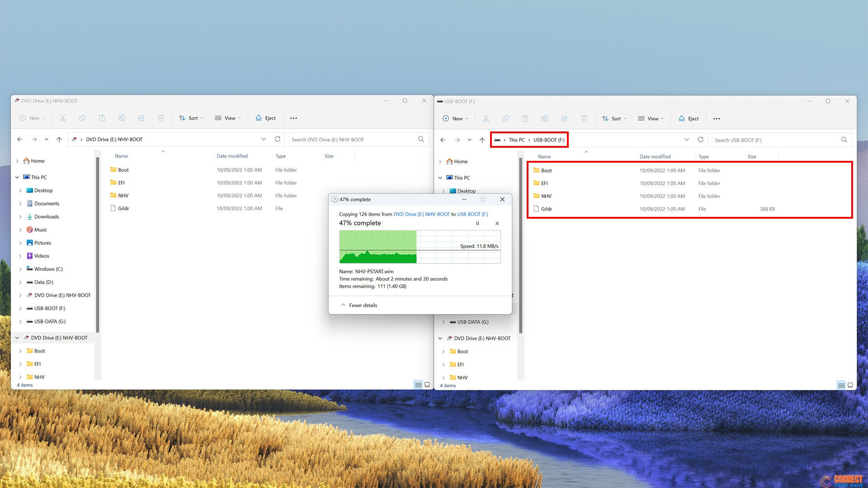Click Rename icon in USB-BOOT window toolbar

(x=545, y=118)
